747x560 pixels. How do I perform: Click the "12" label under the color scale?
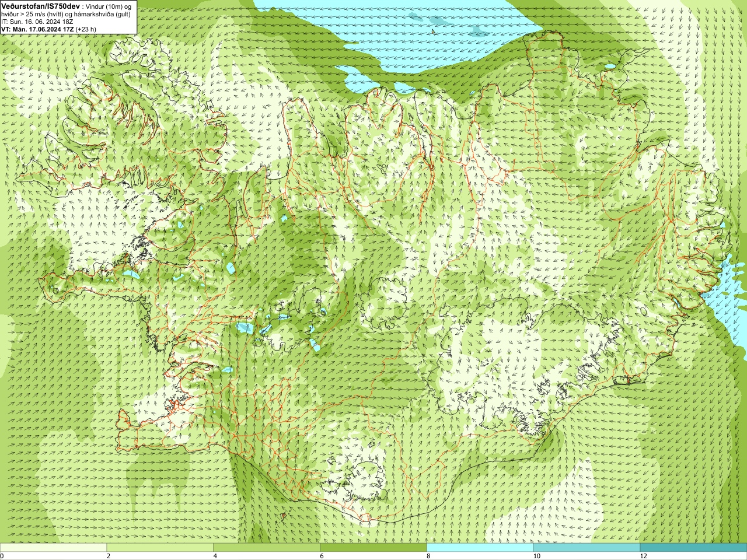tap(644, 556)
